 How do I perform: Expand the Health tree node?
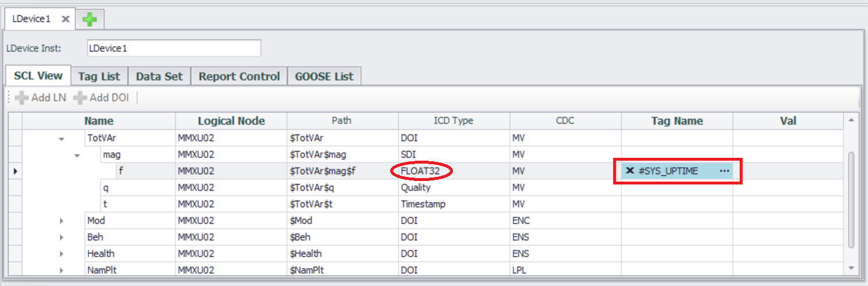(x=61, y=254)
